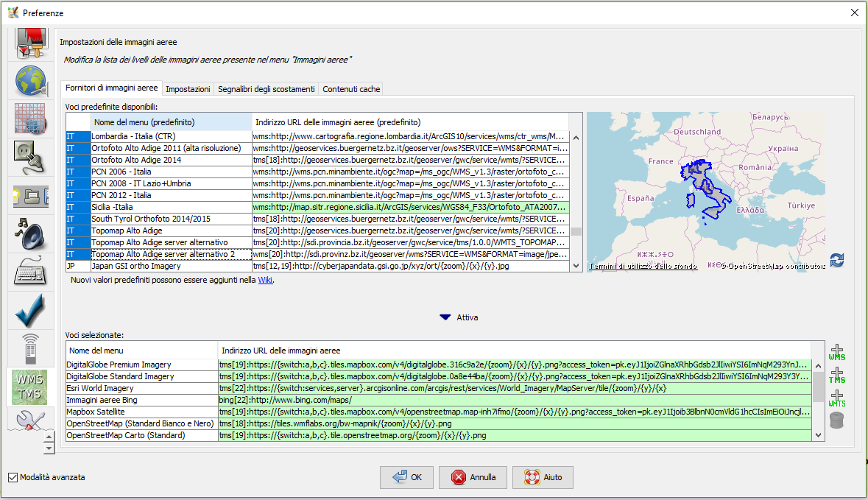Screen dimensions: 868x500
Task: Click the OK button
Action: 407,477
